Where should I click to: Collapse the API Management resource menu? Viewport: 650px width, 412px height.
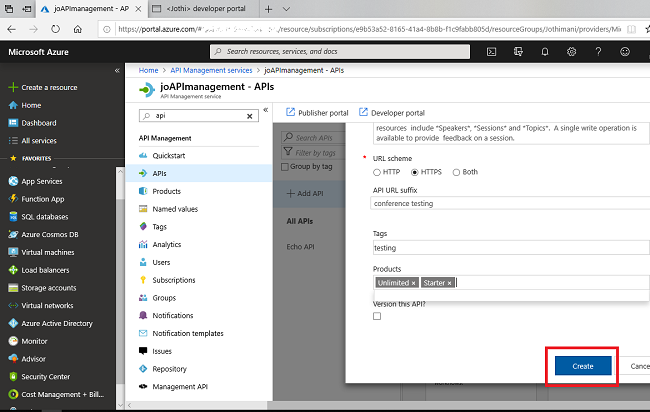(x=266, y=110)
